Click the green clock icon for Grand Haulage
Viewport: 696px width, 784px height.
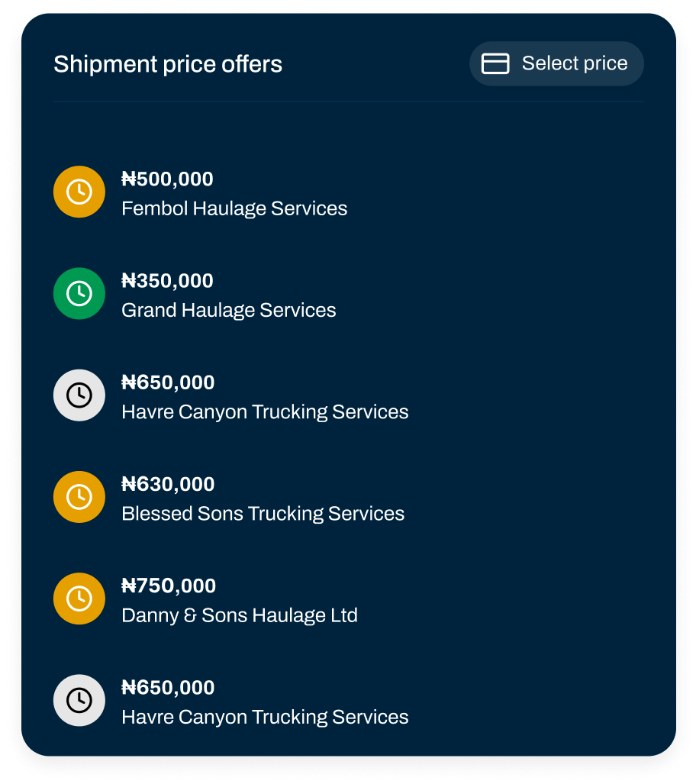coord(79,293)
